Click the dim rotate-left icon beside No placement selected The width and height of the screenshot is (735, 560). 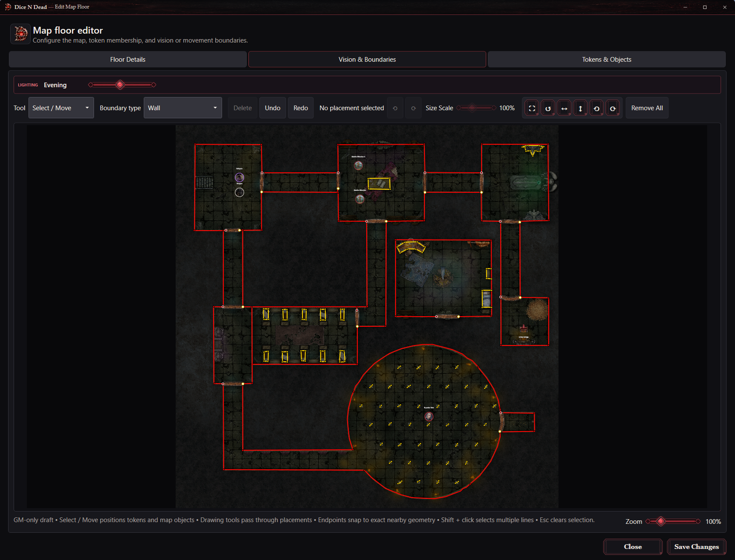coord(395,108)
